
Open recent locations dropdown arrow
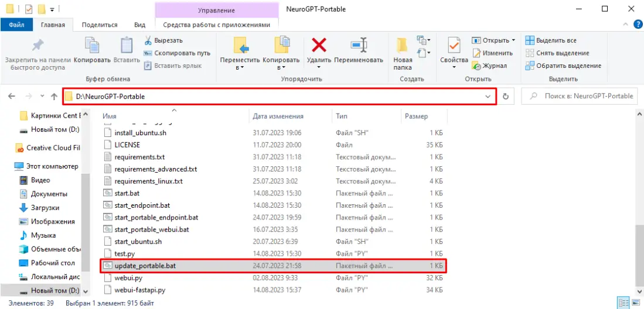42,97
